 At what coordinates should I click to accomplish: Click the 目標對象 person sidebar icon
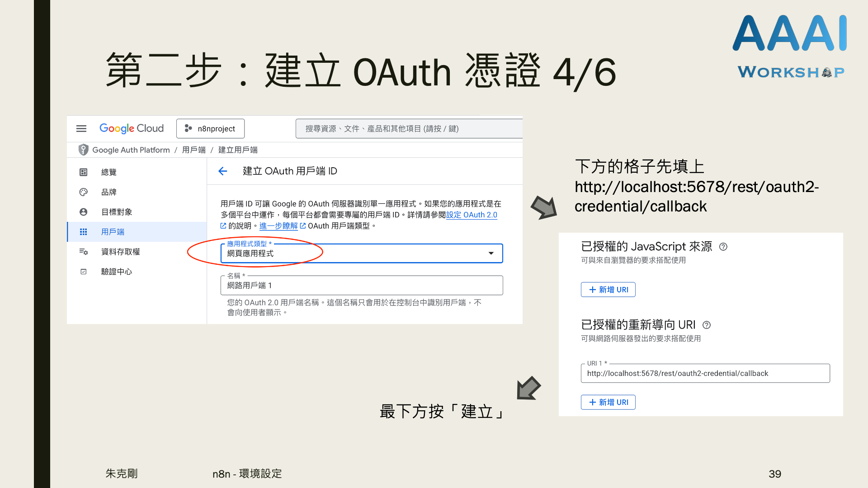click(x=84, y=212)
